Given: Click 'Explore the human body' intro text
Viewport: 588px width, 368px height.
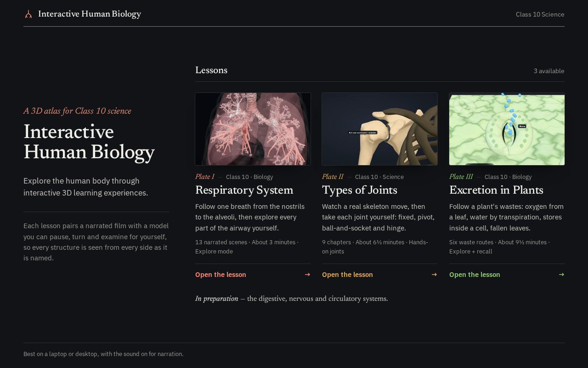Looking at the screenshot, I should pos(86,187).
